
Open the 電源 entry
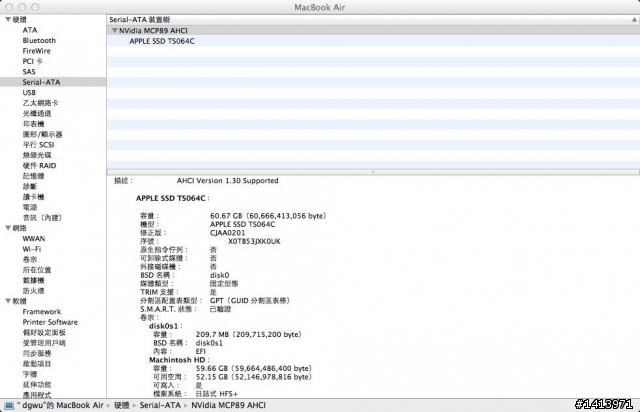tap(30, 207)
